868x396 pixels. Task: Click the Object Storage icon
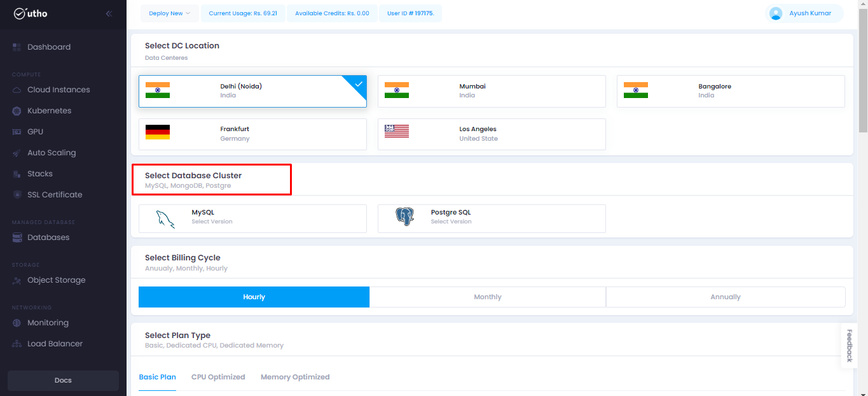tap(17, 280)
